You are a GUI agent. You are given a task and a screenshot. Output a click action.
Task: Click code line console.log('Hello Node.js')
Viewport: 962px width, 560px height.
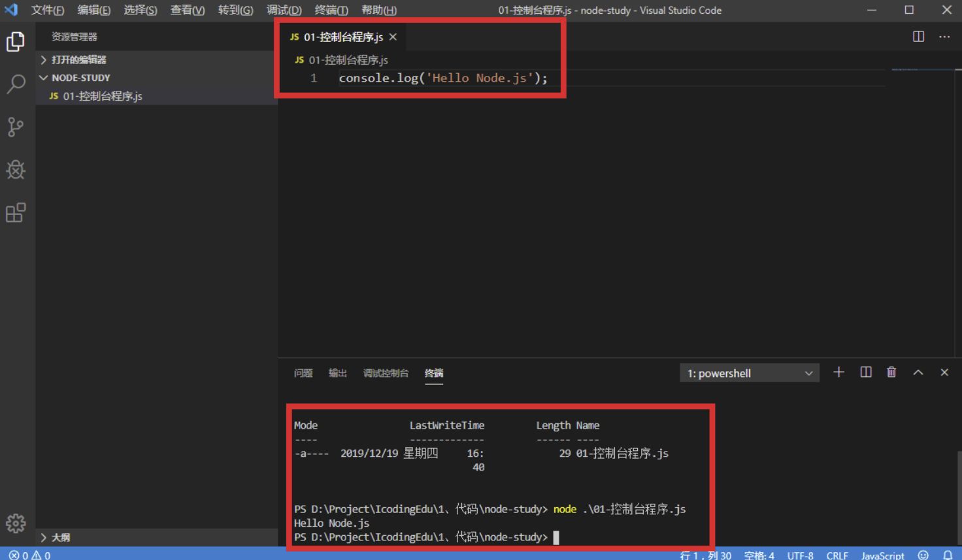click(443, 78)
